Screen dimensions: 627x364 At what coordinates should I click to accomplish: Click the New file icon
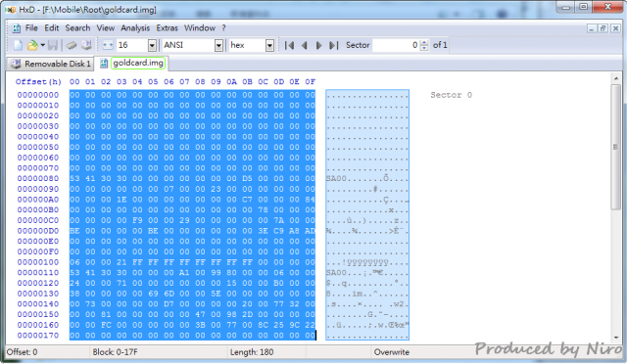(x=18, y=45)
